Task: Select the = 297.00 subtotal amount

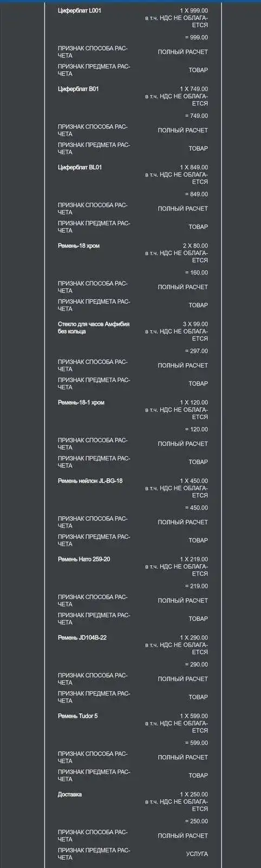Action: click(197, 351)
